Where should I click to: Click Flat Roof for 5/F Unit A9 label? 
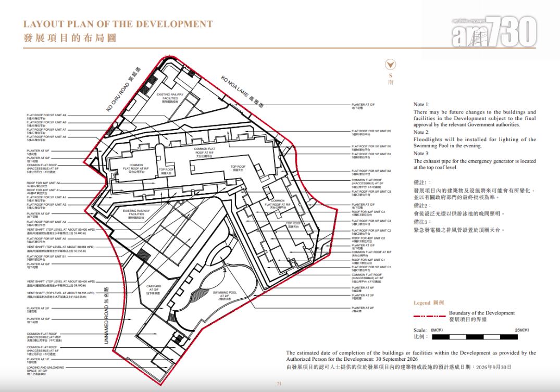tap(46, 115)
